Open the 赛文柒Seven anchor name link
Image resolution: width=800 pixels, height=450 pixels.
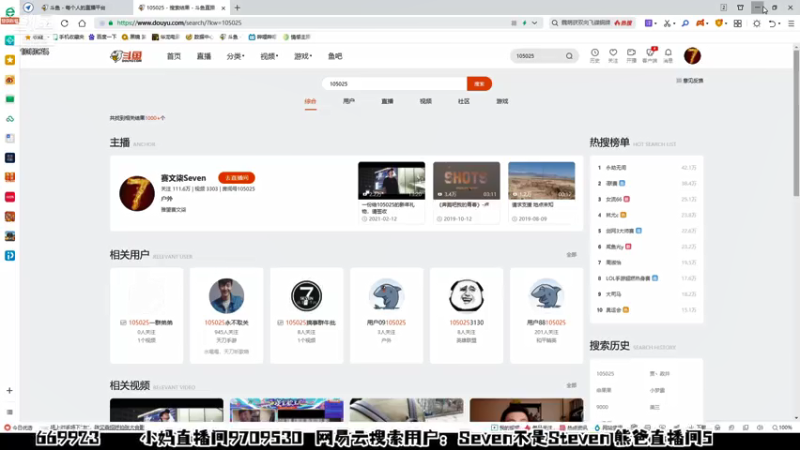coord(183,178)
